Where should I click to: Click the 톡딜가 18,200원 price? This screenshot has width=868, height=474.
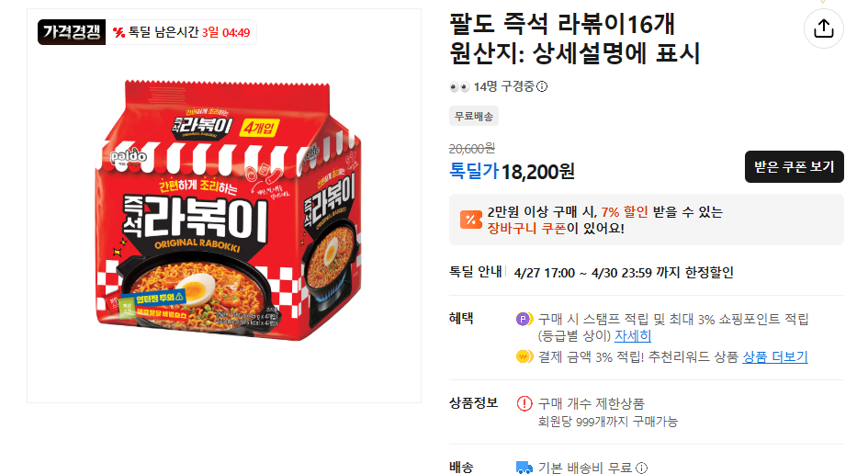512,170
